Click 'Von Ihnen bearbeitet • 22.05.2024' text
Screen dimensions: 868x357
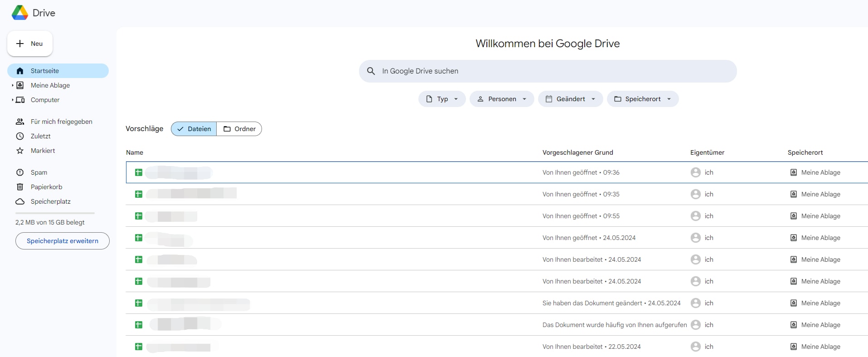[x=592, y=347]
